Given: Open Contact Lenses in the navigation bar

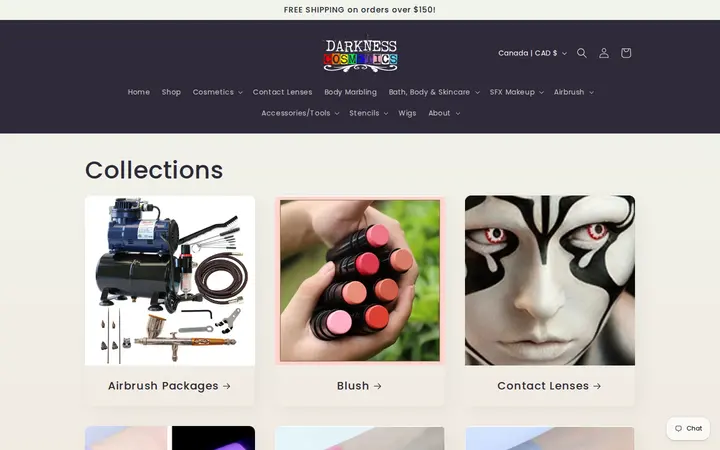Looking at the screenshot, I should 282,92.
